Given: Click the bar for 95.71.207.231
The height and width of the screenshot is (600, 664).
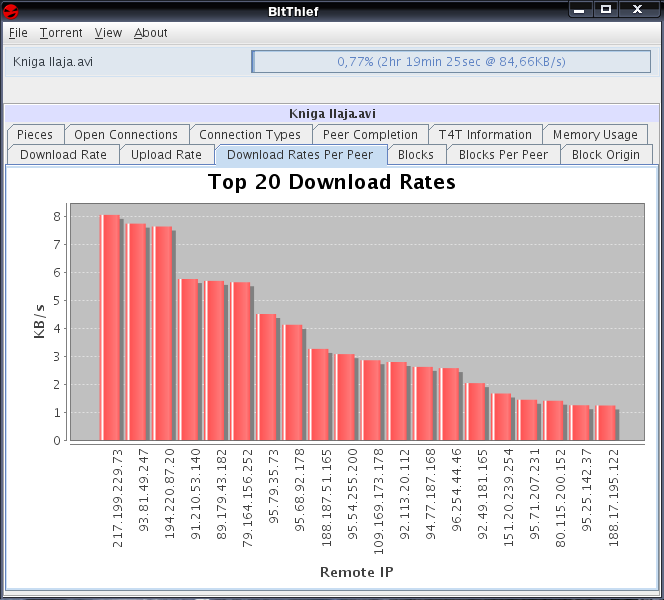Looking at the screenshot, I should pyautogui.click(x=527, y=420).
